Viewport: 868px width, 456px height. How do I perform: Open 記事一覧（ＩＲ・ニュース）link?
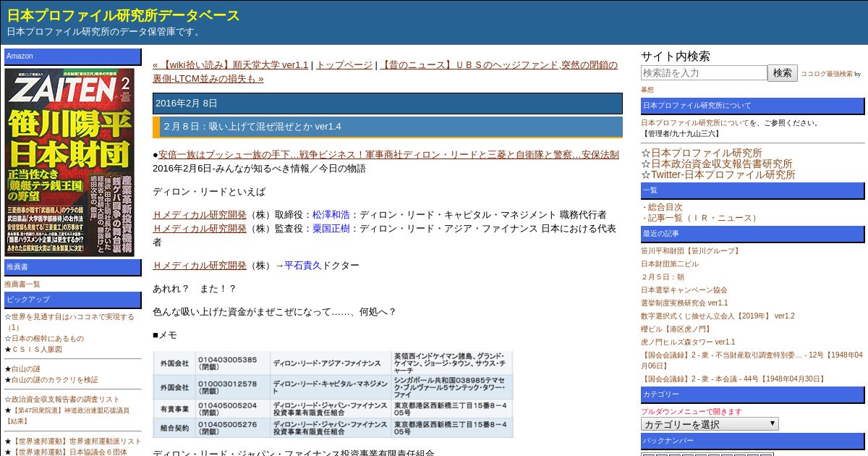pyautogui.click(x=704, y=218)
